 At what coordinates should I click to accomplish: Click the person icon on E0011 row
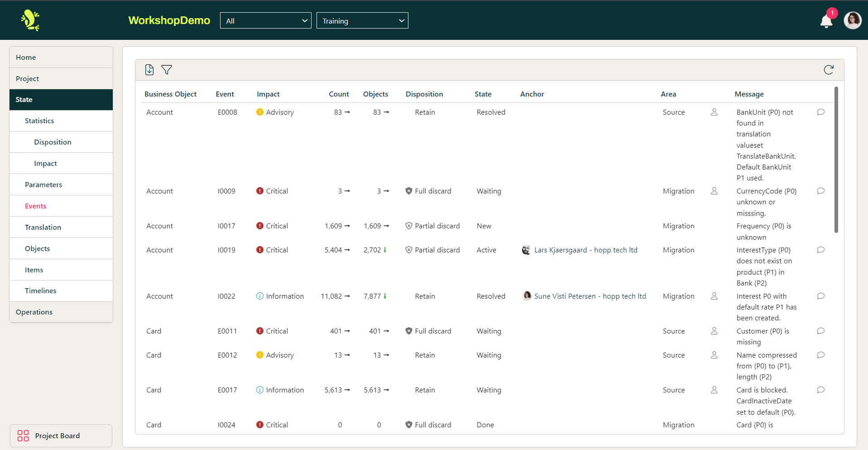714,331
